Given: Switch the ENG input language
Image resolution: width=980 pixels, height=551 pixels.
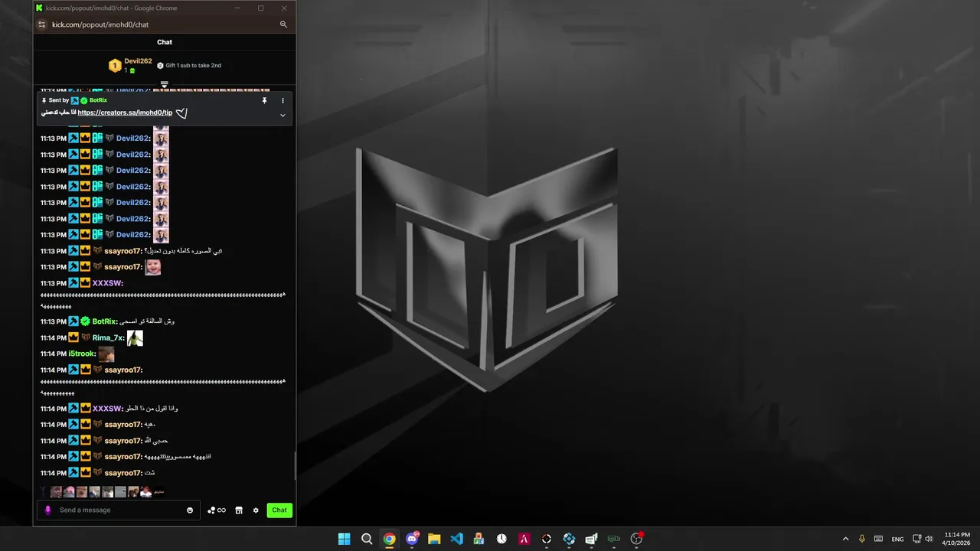Looking at the screenshot, I should 897,539.
